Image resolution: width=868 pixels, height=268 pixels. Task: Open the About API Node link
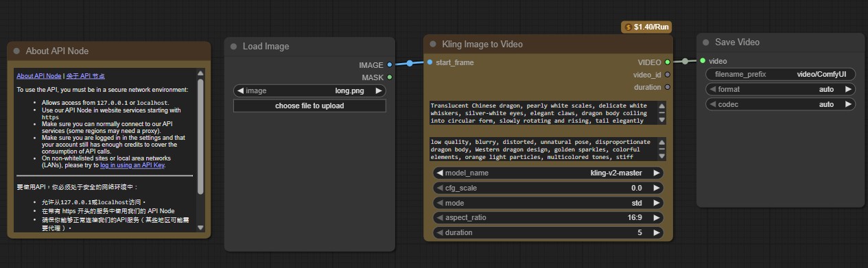point(38,76)
